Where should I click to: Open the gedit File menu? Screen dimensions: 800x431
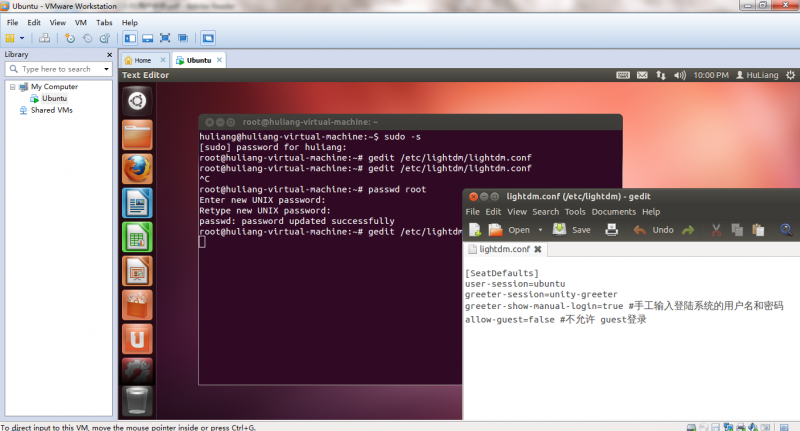pos(472,212)
